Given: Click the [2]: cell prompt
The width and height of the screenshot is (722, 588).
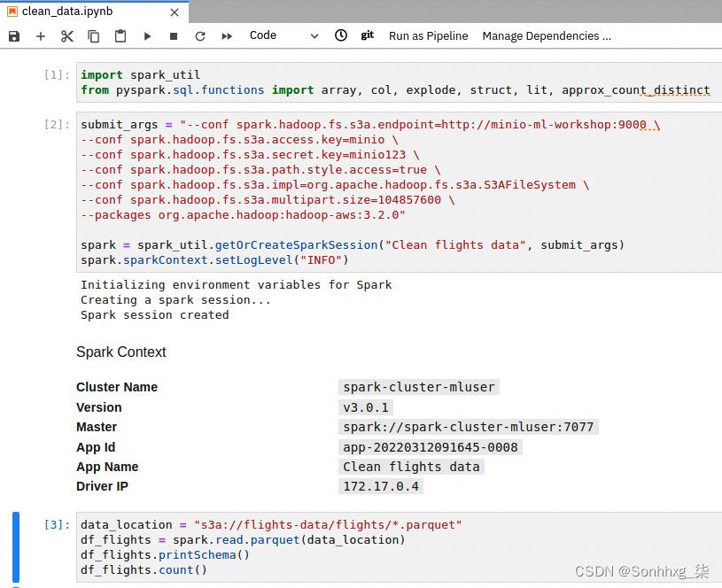Looking at the screenshot, I should pyautogui.click(x=57, y=124).
